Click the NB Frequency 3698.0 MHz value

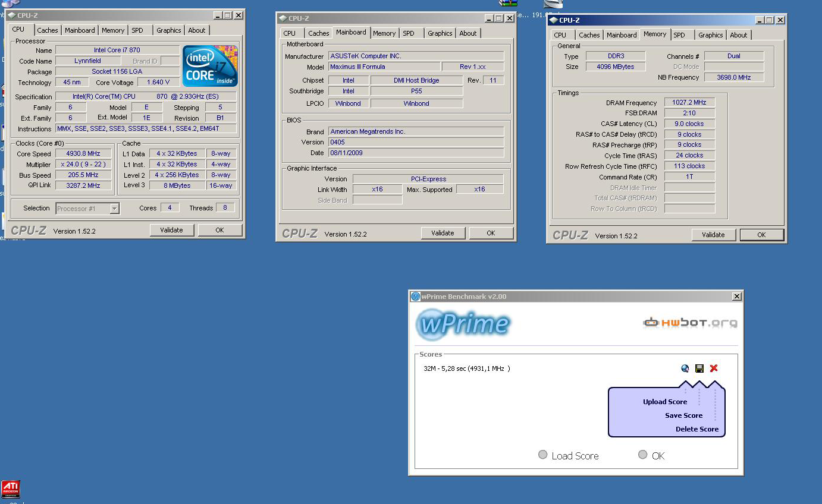[x=734, y=77]
